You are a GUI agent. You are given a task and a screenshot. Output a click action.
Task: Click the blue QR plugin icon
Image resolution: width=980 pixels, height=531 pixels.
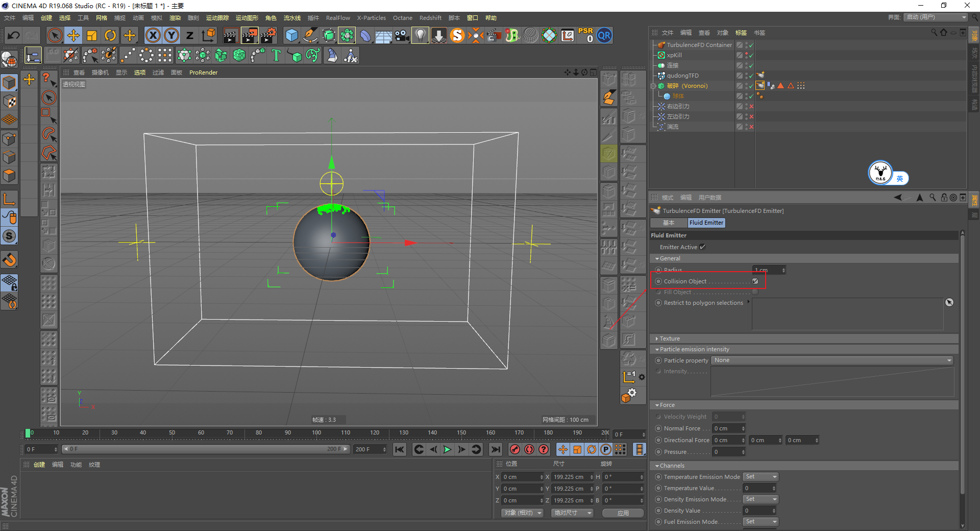(604, 36)
